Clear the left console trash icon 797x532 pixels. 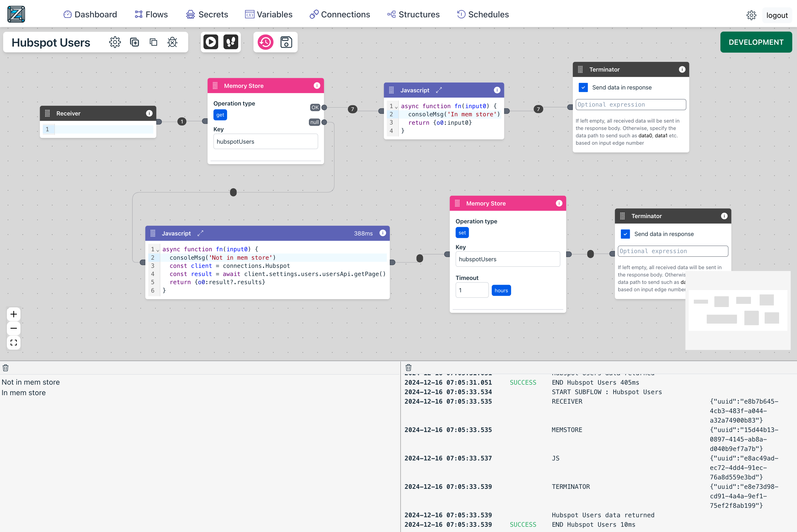pyautogui.click(x=6, y=368)
